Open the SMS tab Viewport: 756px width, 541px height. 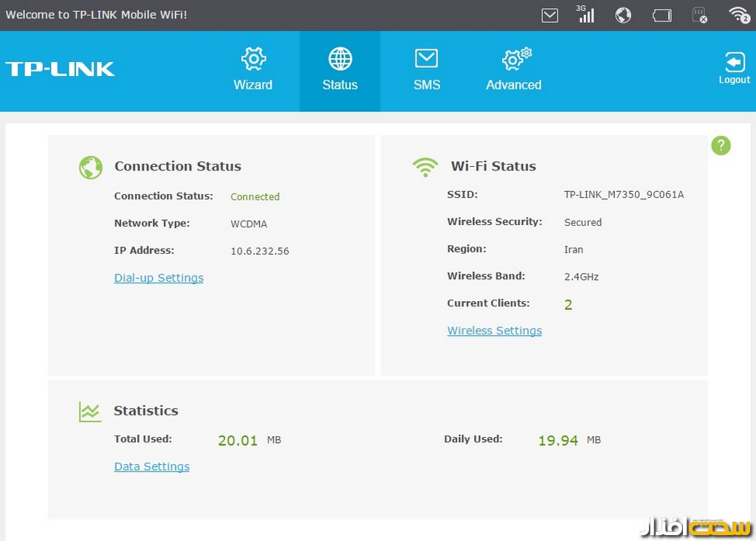[427, 70]
